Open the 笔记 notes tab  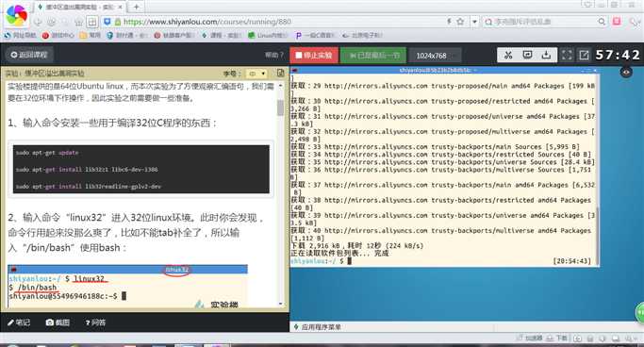click(x=19, y=322)
